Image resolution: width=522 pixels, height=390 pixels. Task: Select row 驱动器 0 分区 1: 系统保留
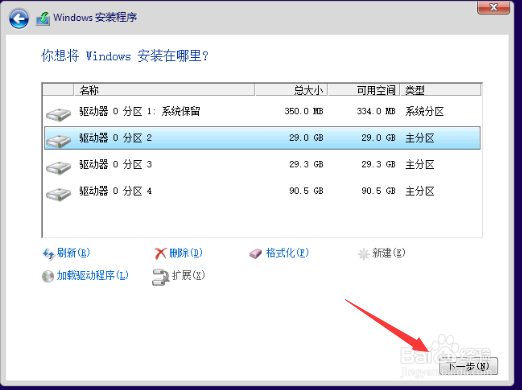click(262, 111)
